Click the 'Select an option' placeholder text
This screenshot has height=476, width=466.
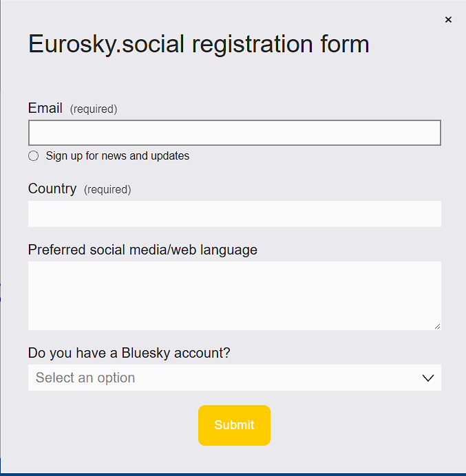pyautogui.click(x=85, y=378)
